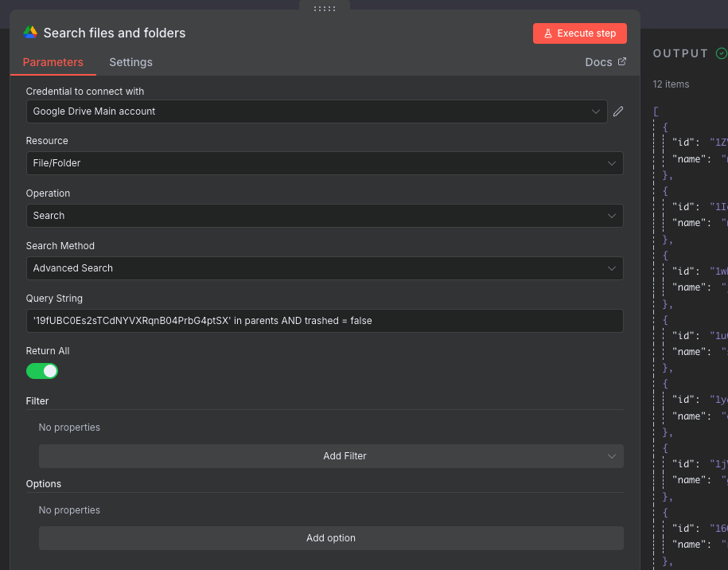
Task: Click the Google Drive node icon
Action: pos(30,33)
